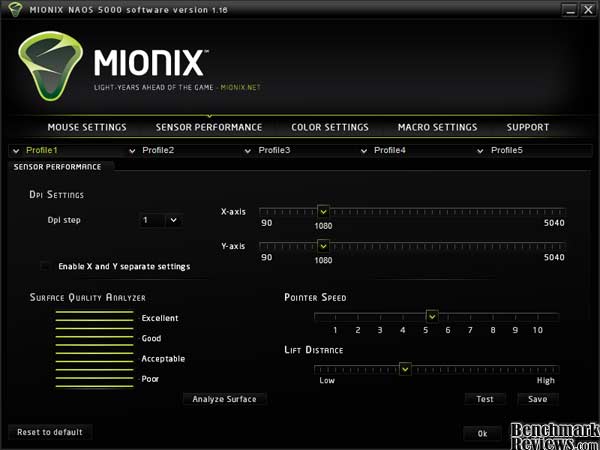Click the X-axis DPI slider handle

coord(323,212)
